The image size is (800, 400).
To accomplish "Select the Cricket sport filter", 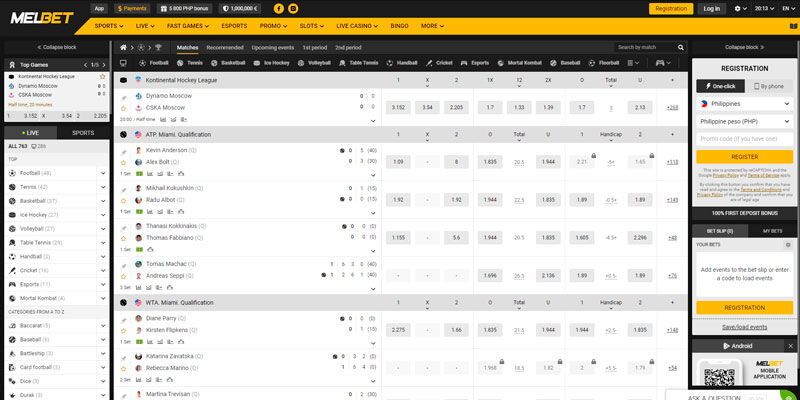I will 439,63.
